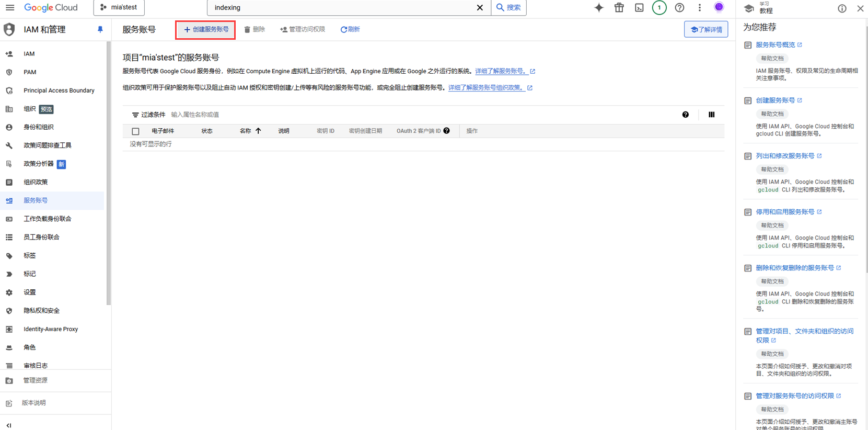
Task: Select PAM in the sidebar
Action: click(52, 72)
